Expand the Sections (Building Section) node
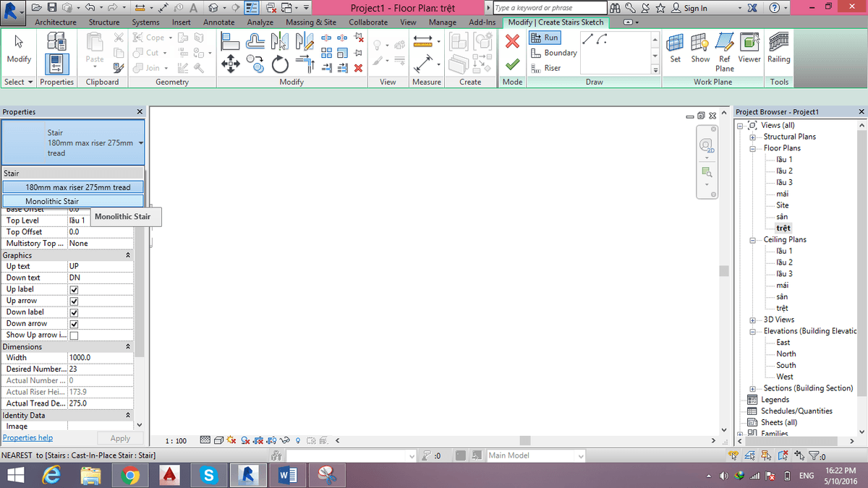This screenshot has width=868, height=488. 752,388
